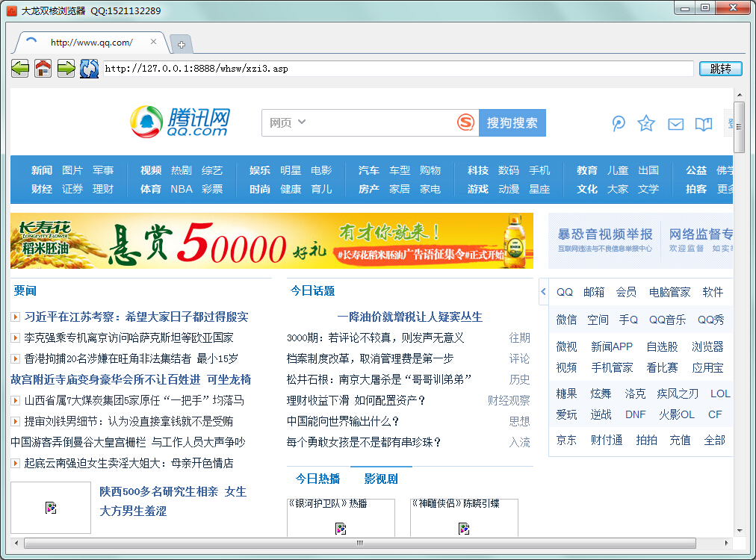Click broken thumbnail beside 陕西500多名研究生

51,508
